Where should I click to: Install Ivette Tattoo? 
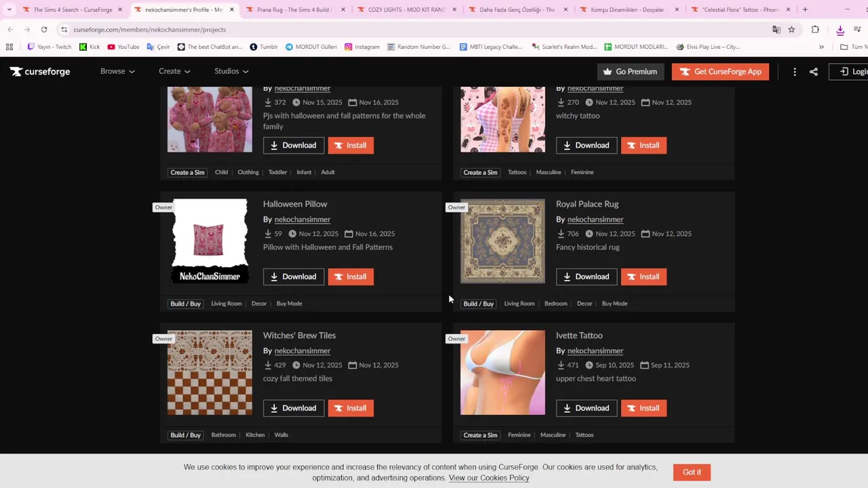pyautogui.click(x=644, y=408)
